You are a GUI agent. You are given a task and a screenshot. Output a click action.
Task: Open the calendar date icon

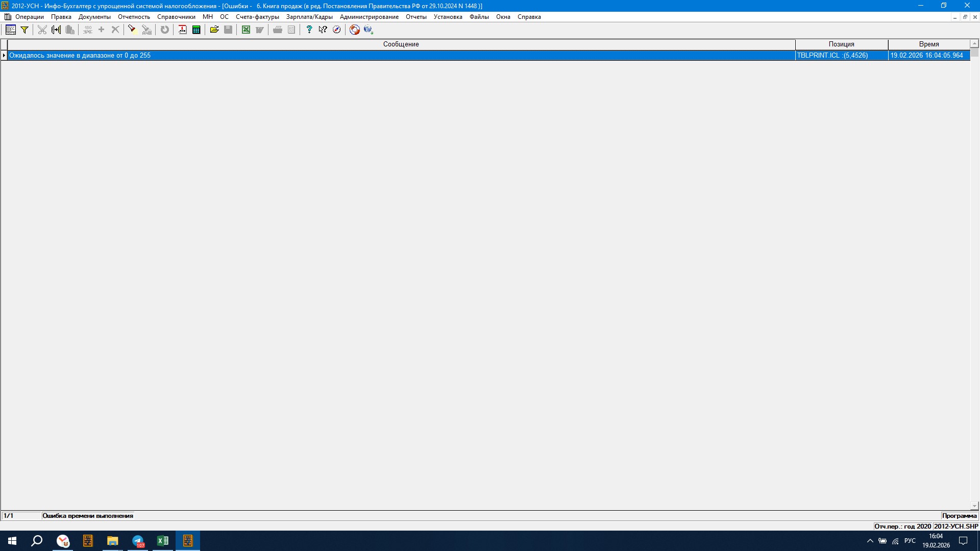[182, 30]
